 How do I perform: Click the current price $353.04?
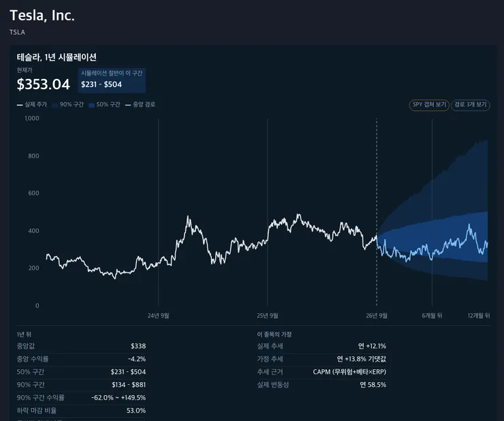tap(44, 84)
